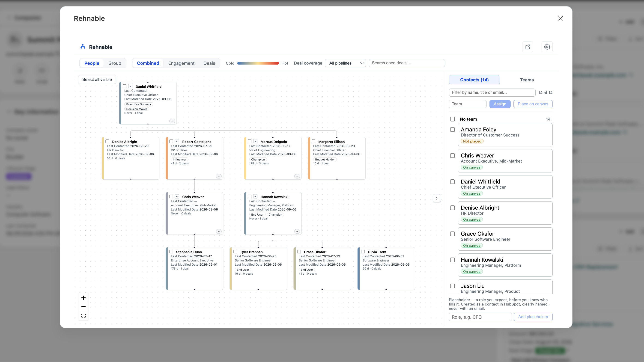Collapse Chris Weaver's subtree minus button
The image size is (644, 362).
pyautogui.click(x=219, y=231)
